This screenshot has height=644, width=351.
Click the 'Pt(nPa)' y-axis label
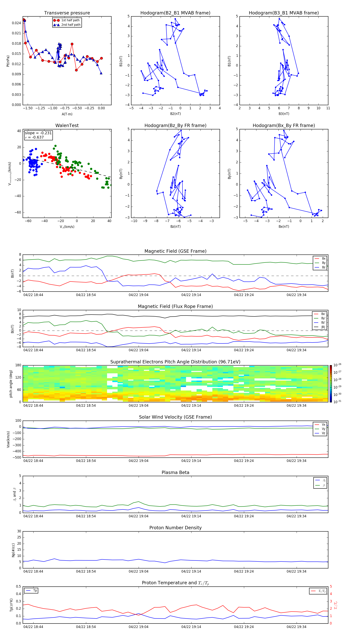point(8,61)
